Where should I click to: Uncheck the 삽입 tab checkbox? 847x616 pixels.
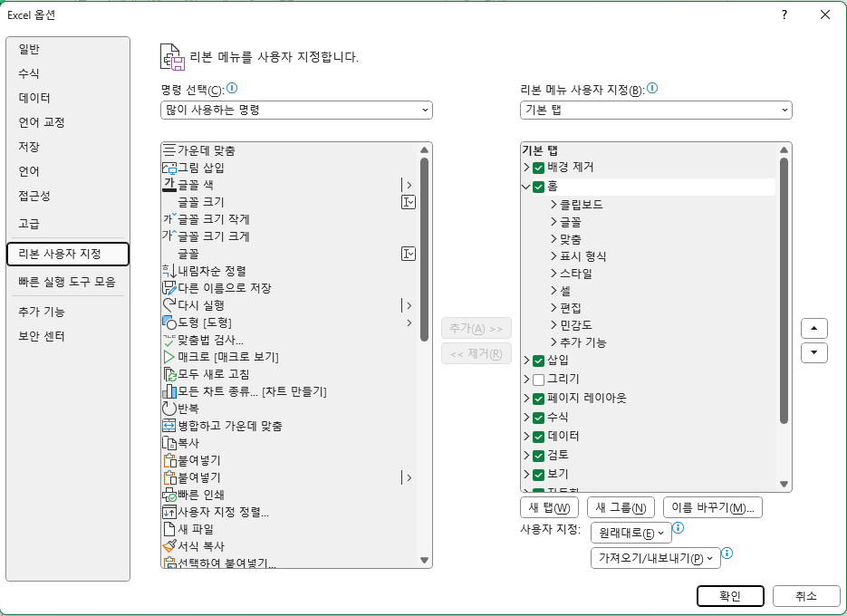pyautogui.click(x=538, y=361)
